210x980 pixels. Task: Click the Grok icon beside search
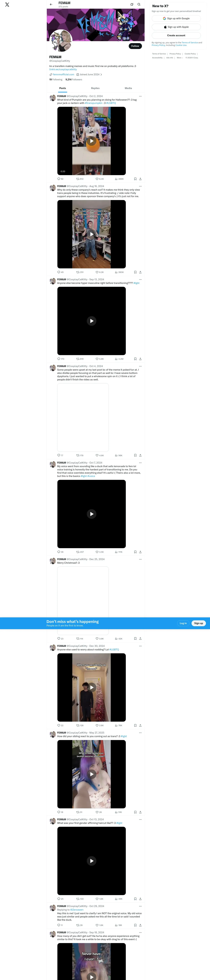point(132,5)
